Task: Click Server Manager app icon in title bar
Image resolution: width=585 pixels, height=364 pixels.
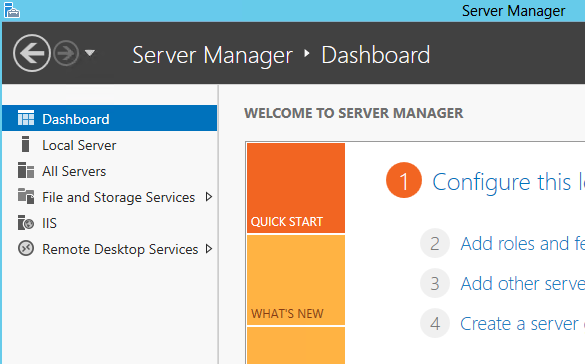Action: [12, 10]
